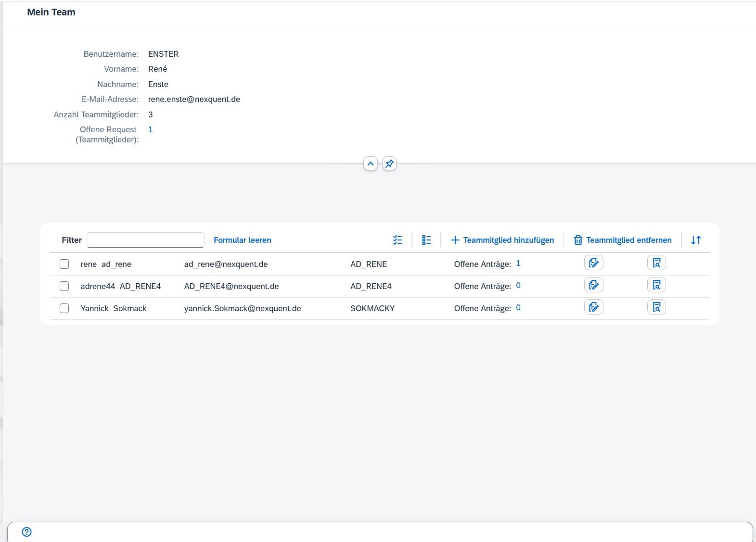
Task: Click the Formular leeren link
Action: tap(243, 240)
